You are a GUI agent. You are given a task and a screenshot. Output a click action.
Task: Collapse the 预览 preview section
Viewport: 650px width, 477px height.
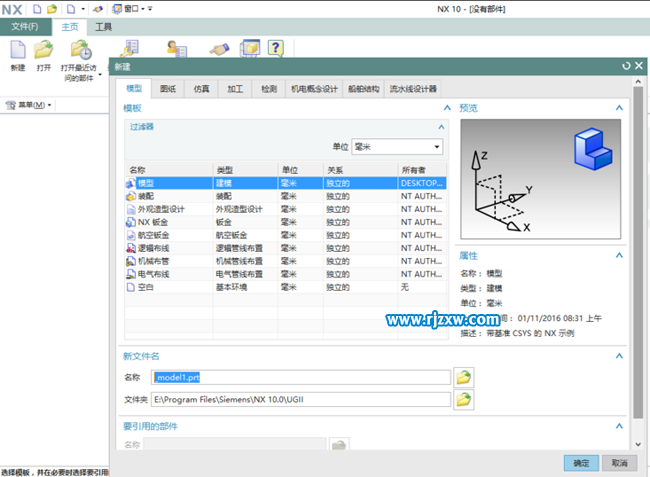click(619, 108)
